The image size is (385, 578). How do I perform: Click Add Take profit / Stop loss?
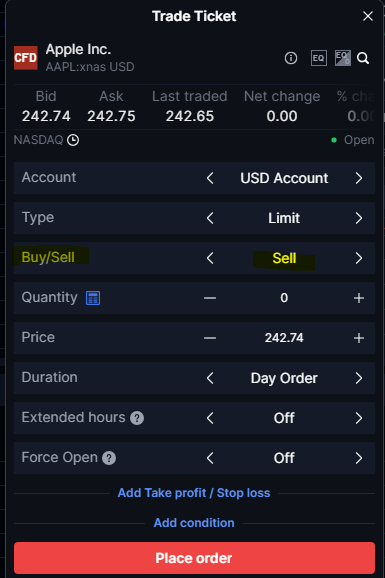coord(194,493)
